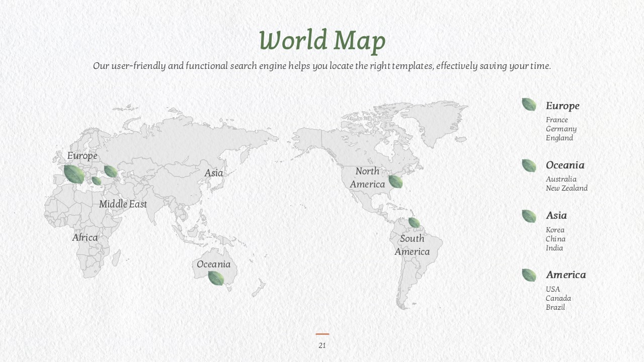Select the America heading in the legend
The width and height of the screenshot is (644, 362).
566,275
